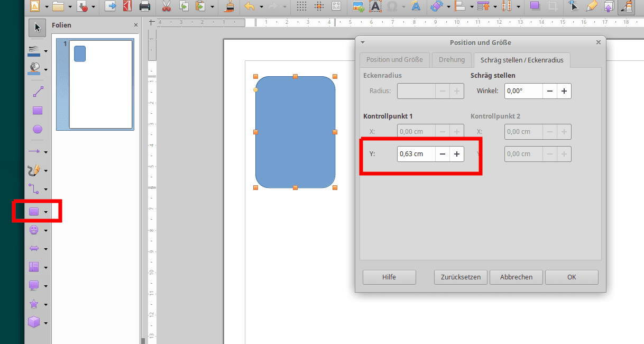Click the Insert Image icon
Image resolution: width=644 pixels, height=344 pixels.
[358, 6]
